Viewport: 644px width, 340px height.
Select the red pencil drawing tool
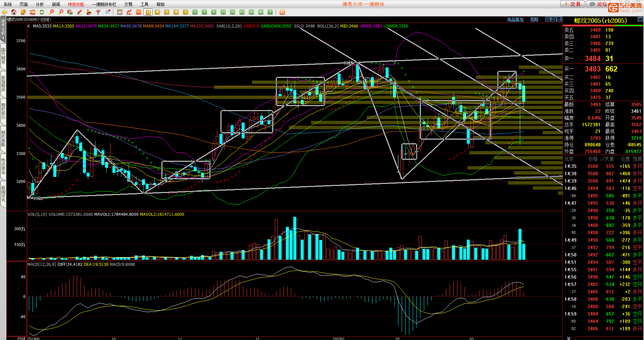[80, 12]
